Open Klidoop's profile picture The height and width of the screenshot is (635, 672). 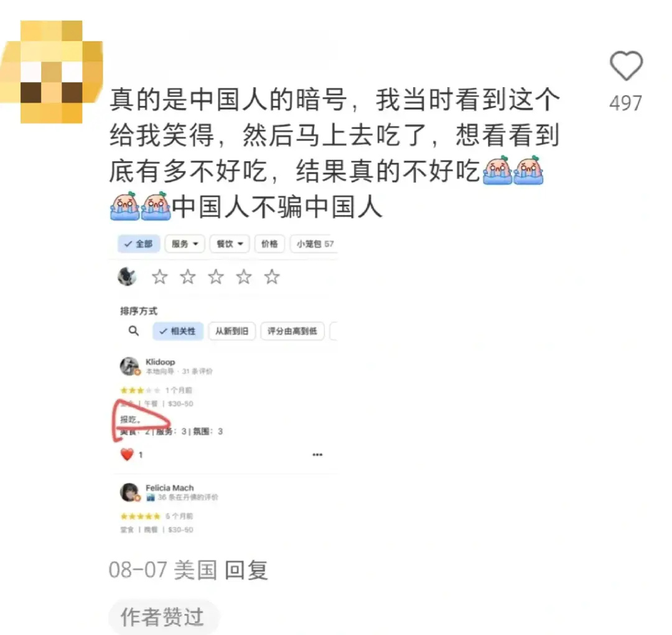pyautogui.click(x=129, y=366)
